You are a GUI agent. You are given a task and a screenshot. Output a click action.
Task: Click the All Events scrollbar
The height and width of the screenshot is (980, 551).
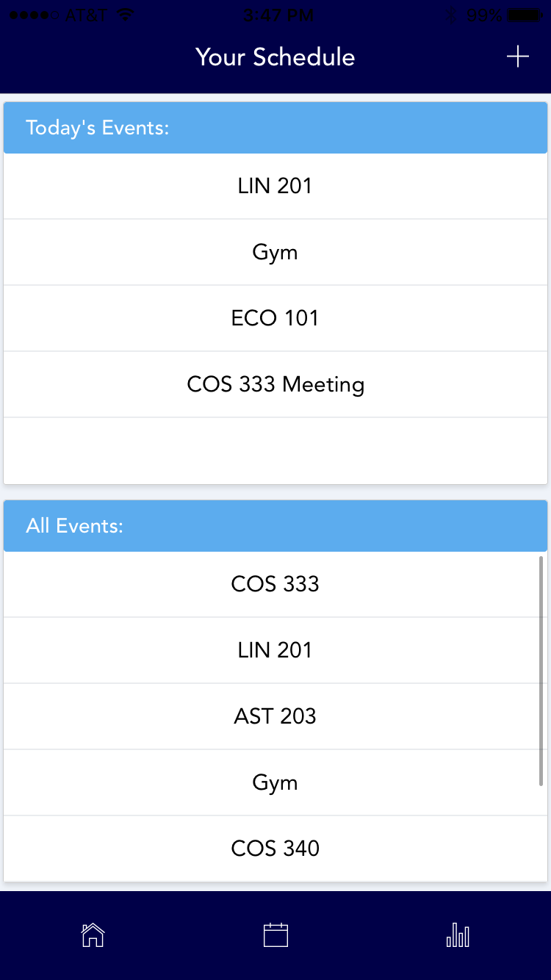(x=541, y=671)
